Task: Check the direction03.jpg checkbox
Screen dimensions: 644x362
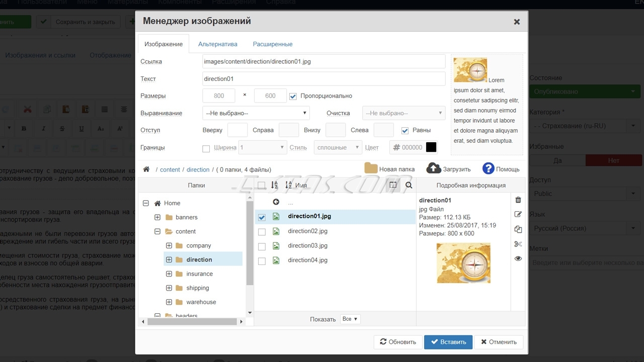Action: tap(262, 246)
